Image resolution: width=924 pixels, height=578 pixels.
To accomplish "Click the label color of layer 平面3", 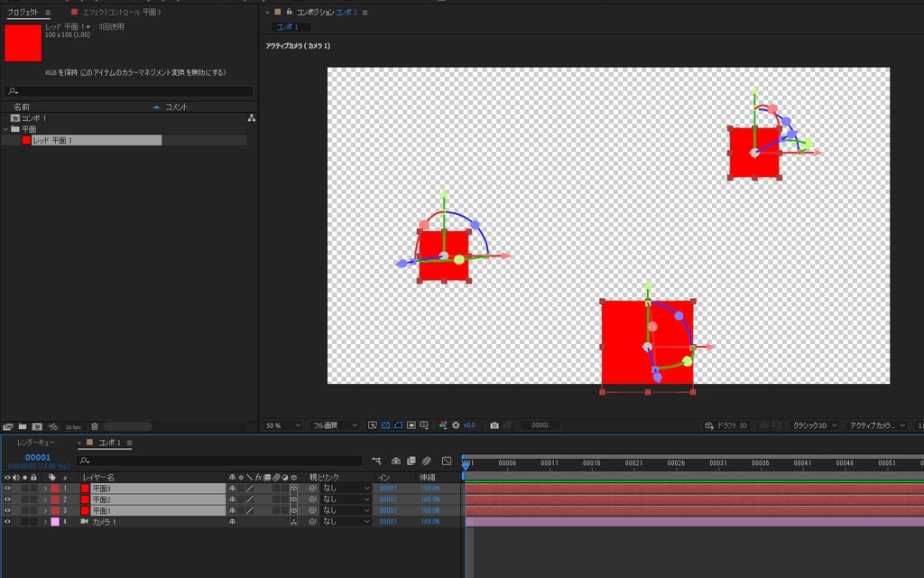I will point(55,489).
